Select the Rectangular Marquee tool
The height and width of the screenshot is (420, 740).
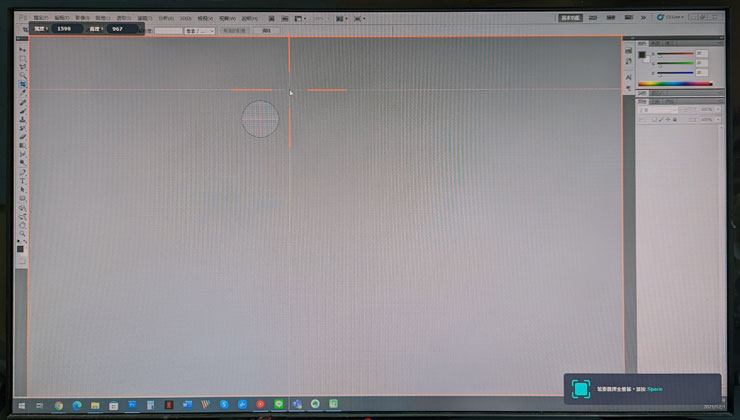tap(22, 57)
